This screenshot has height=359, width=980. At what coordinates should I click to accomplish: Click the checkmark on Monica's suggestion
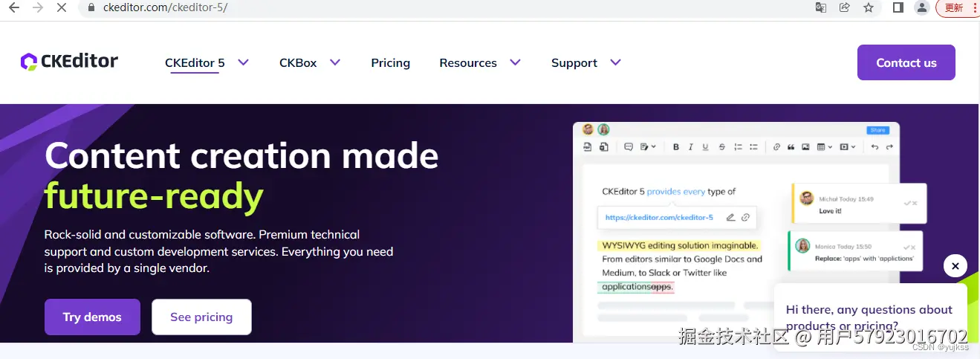tap(907, 247)
